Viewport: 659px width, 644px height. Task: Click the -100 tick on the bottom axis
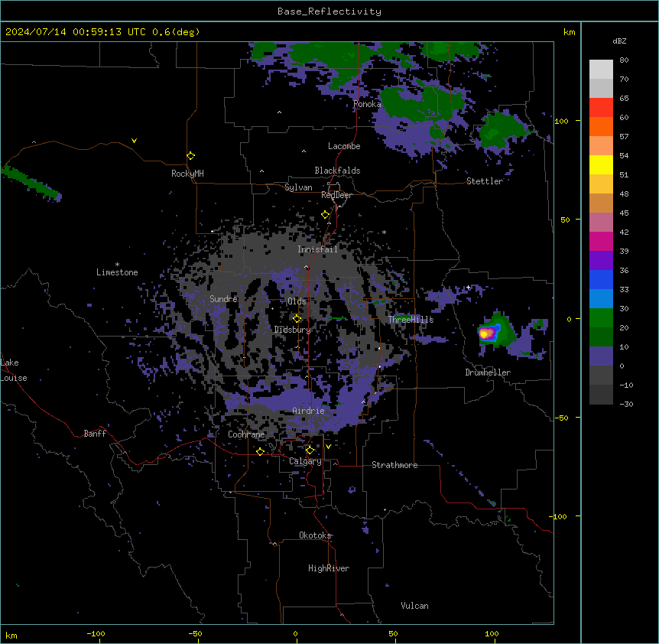96,633
